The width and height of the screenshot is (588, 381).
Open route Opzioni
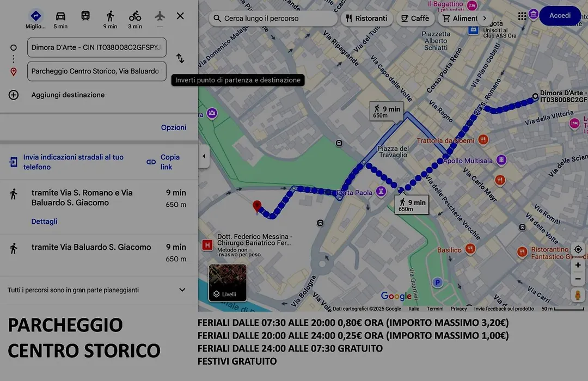174,127
